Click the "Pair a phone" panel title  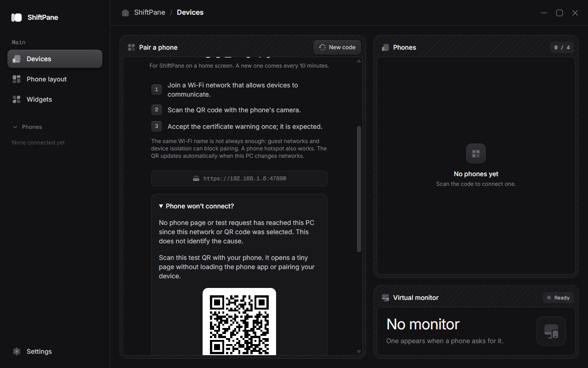(x=158, y=47)
